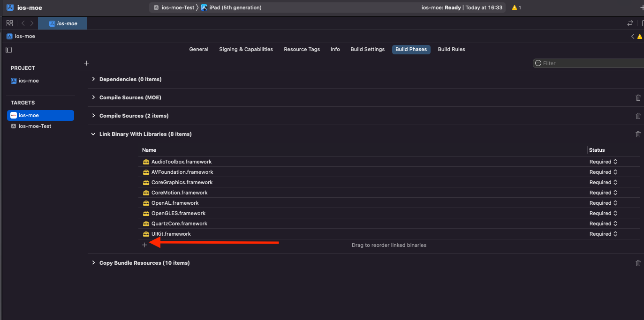
Task: Select the ios-moe editor document tab
Action: [x=62, y=23]
